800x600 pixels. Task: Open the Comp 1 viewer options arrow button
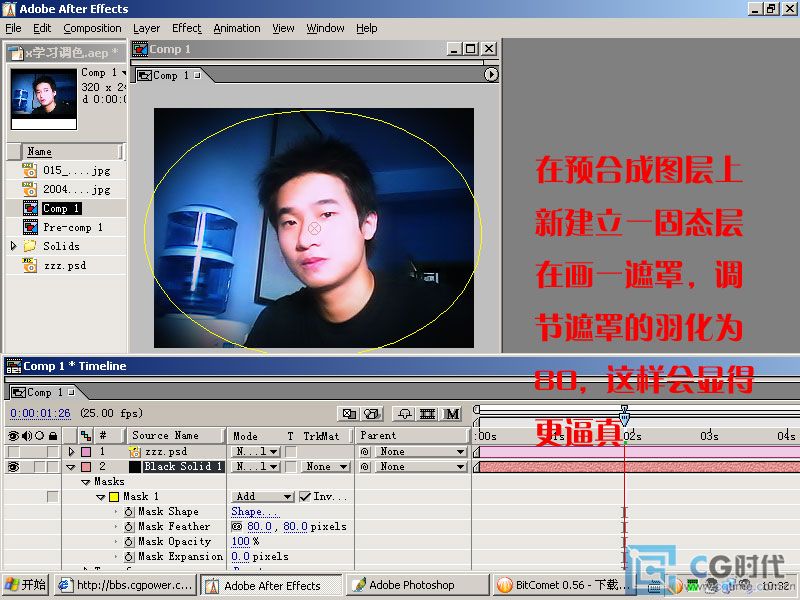coord(491,74)
